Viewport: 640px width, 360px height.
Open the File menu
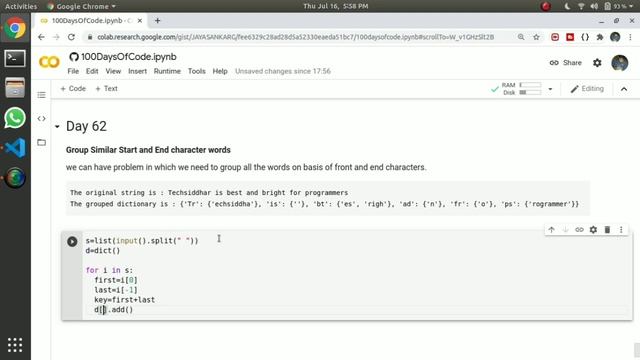point(73,71)
